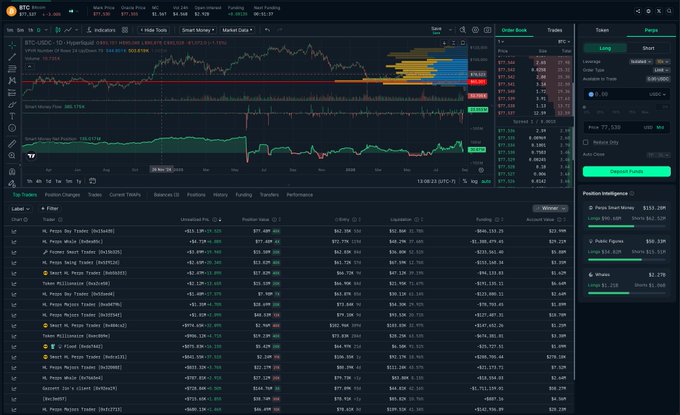Open the chart patterns tool
The height and width of the screenshot is (415, 680).
[x=12, y=81]
